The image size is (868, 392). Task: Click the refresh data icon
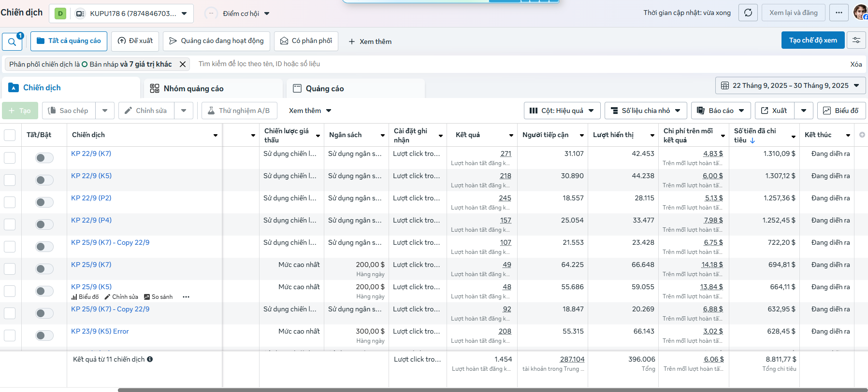pyautogui.click(x=748, y=13)
